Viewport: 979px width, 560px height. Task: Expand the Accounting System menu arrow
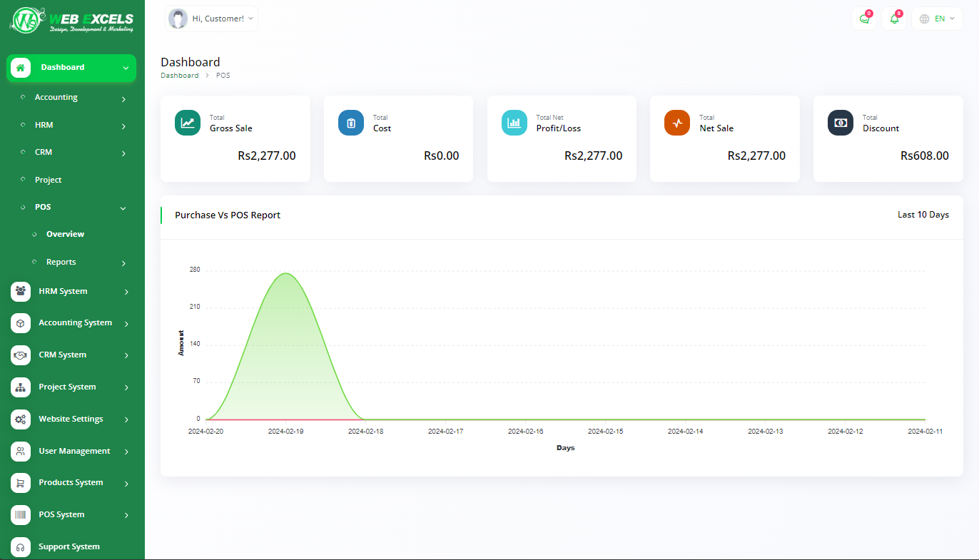126,324
